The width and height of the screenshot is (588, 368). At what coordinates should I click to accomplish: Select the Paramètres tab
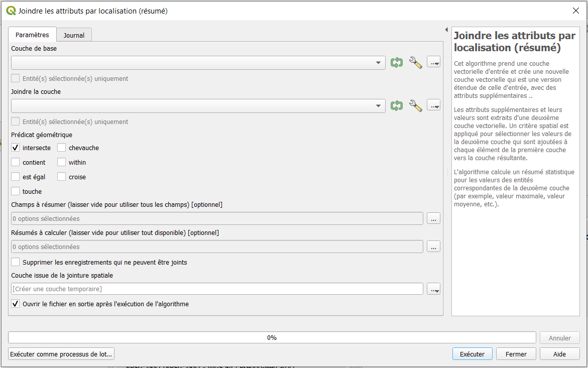32,35
